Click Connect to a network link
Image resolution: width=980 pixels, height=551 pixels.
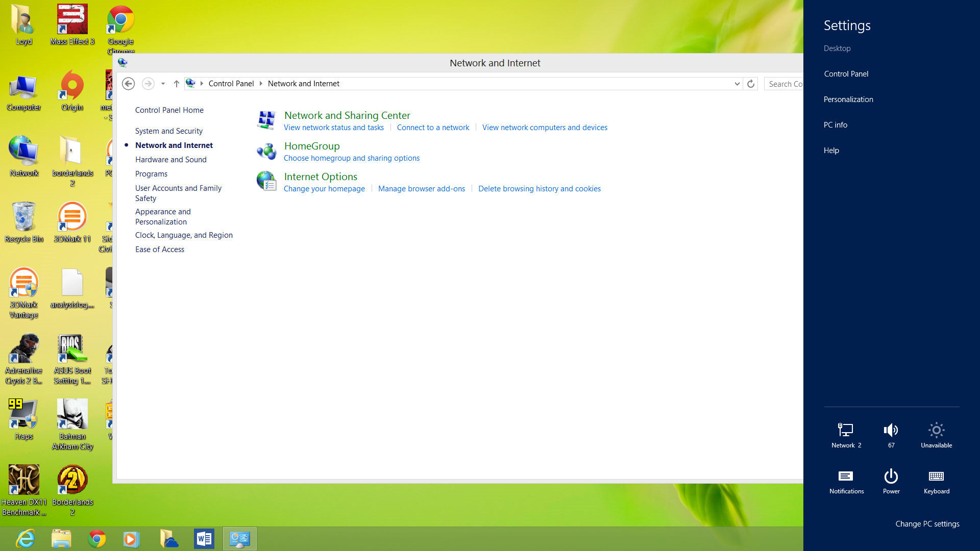point(433,128)
